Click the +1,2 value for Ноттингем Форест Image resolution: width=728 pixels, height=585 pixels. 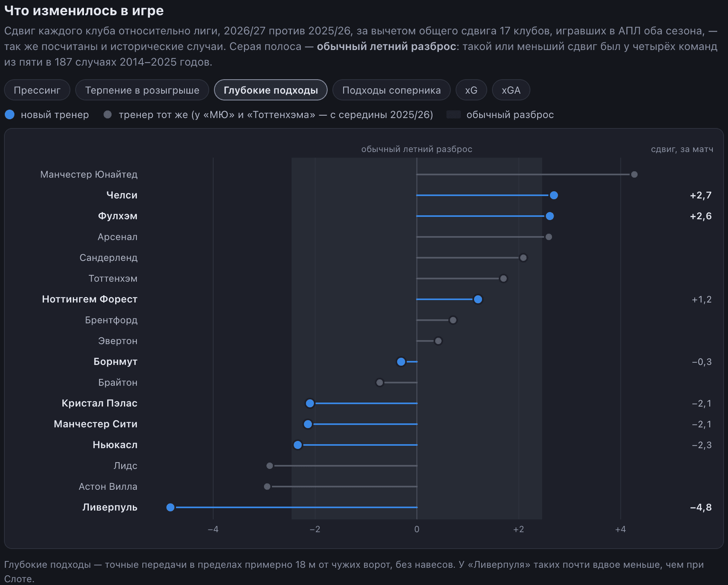click(702, 299)
